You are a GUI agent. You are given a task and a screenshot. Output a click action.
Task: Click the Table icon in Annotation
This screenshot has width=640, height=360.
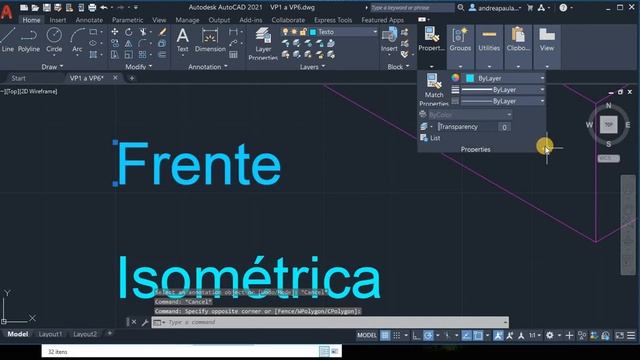[x=233, y=54]
